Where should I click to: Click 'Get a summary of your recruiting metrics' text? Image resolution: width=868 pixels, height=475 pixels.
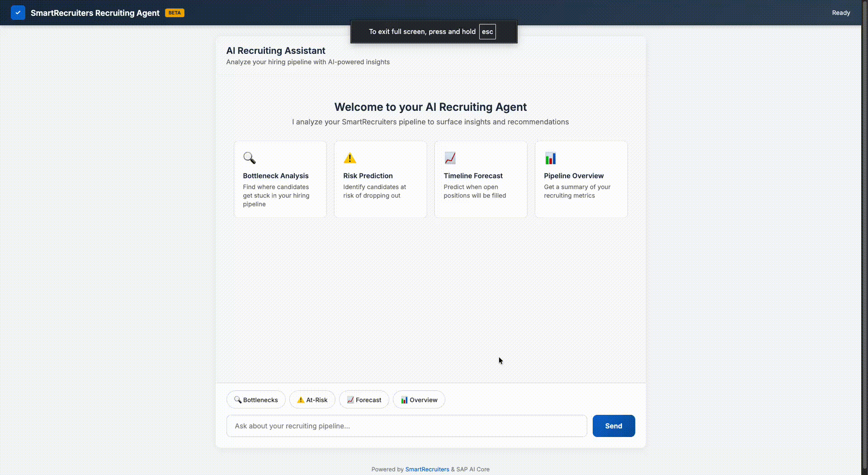pos(577,191)
